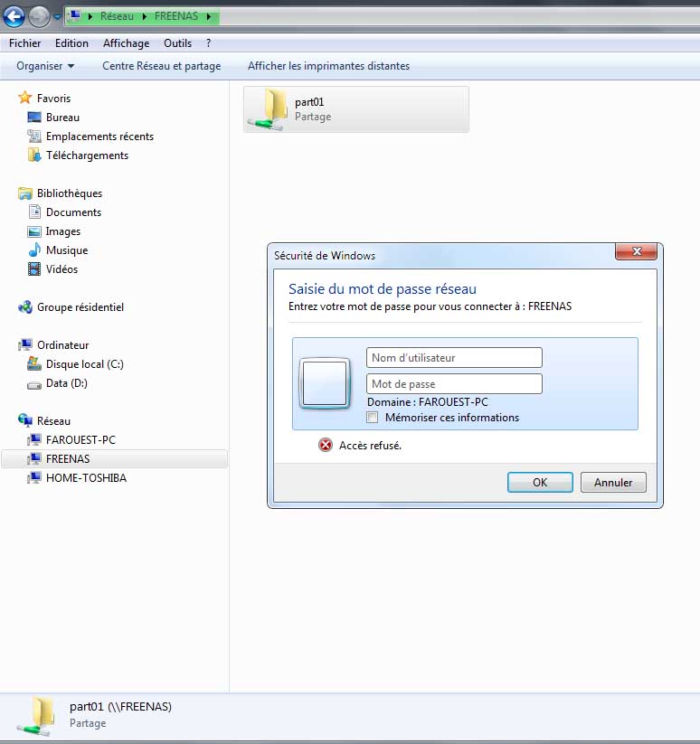Expand the arrow after FREENAS breadcrumb

(208, 16)
